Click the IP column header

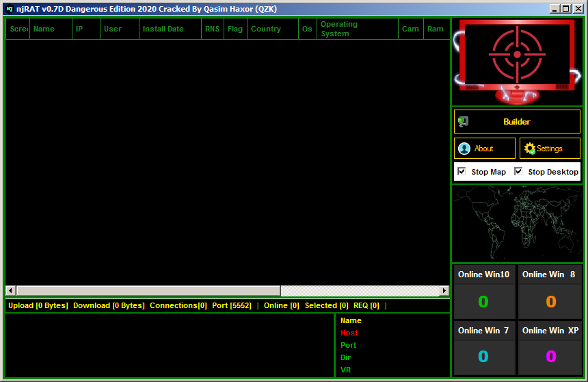79,29
